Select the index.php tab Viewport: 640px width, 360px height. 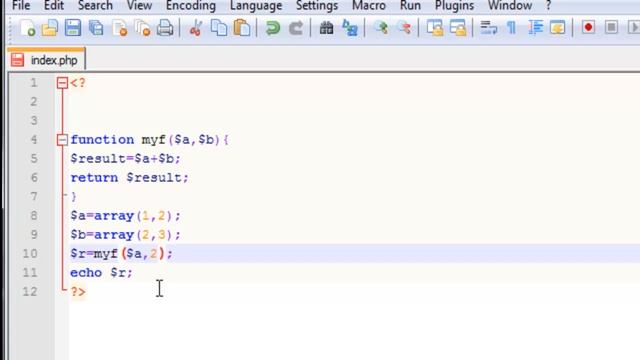tap(47, 60)
